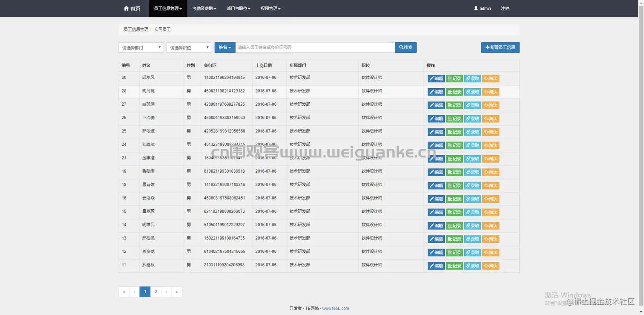This screenshot has width=644, height=315.
Task: Edit employee number 27
Action: point(436,105)
